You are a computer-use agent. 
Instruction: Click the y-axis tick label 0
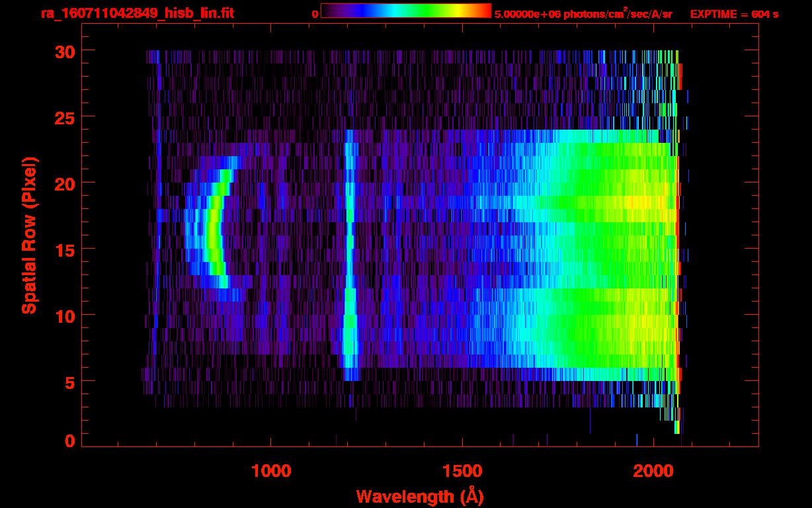point(70,441)
